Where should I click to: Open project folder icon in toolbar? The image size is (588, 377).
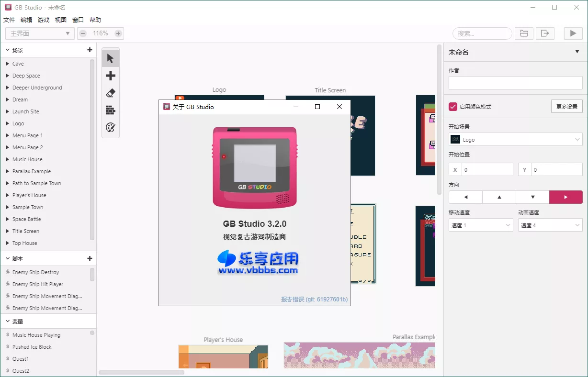click(524, 33)
